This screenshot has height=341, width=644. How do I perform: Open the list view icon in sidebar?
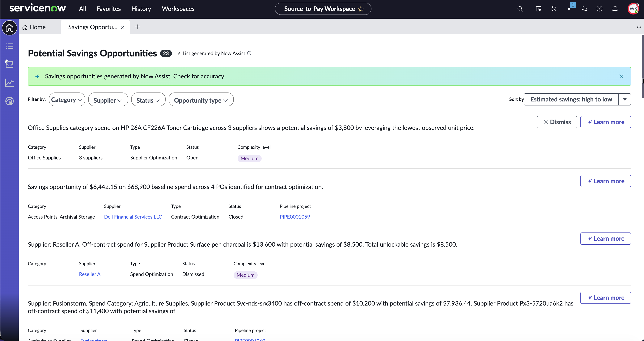(10, 46)
